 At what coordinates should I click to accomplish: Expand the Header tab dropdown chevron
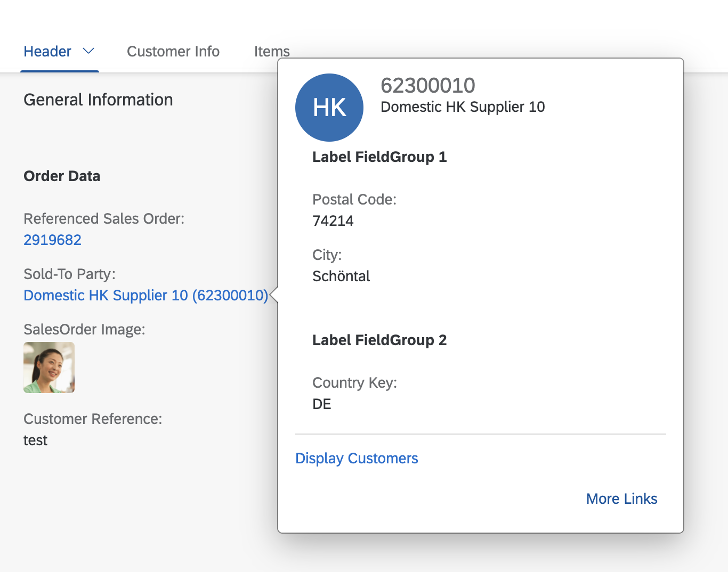[x=88, y=51]
